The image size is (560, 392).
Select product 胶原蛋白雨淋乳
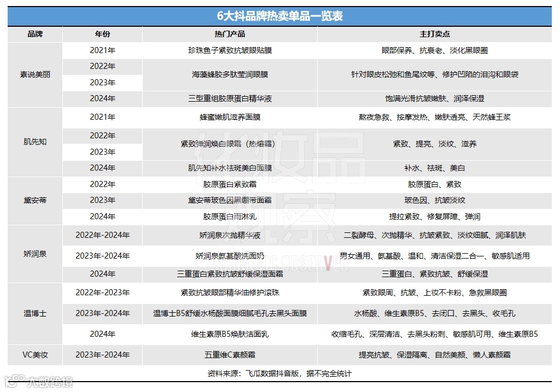click(230, 217)
